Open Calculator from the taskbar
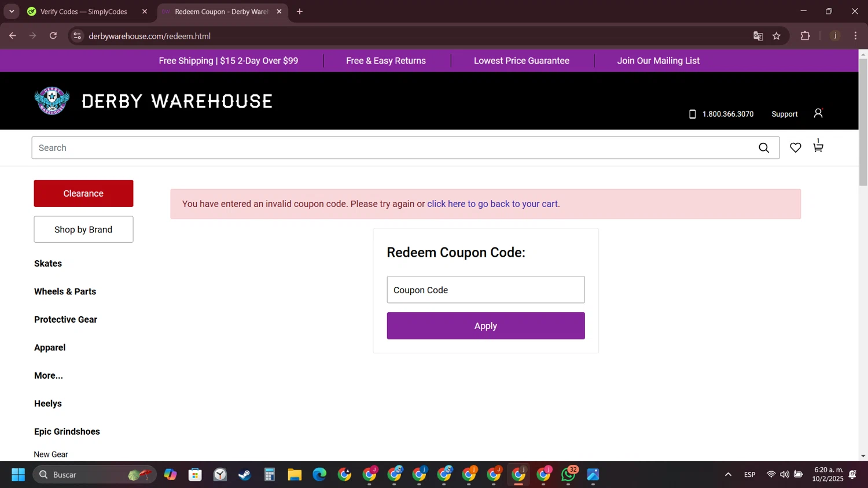The height and width of the screenshot is (488, 868). pos(270,475)
